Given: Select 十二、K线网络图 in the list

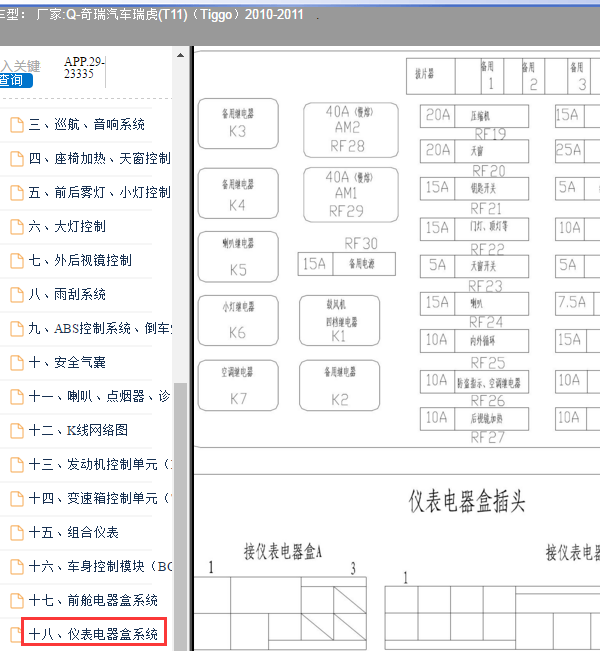Looking at the screenshot, I should tap(78, 431).
